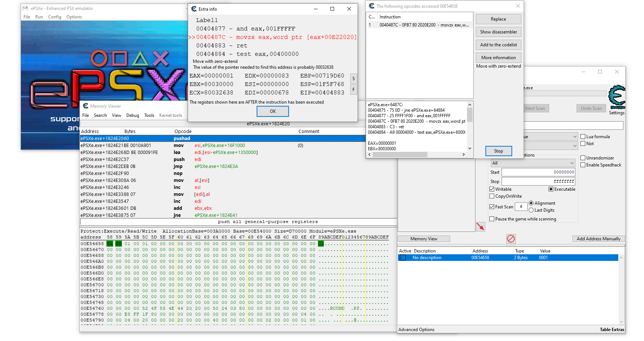The image size is (644, 341).
Task: Select the Last Digits radio button
Action: point(531,210)
